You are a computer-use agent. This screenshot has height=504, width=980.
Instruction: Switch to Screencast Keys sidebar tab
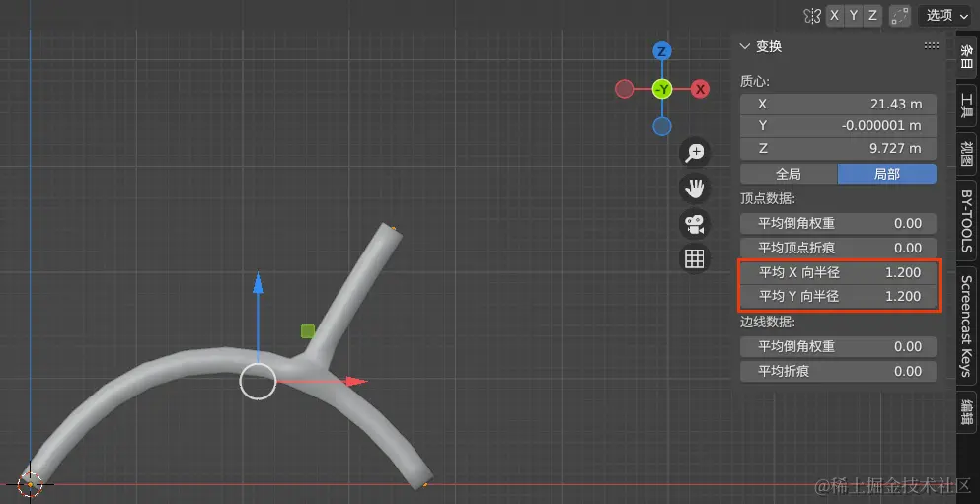pyautogui.click(x=967, y=326)
